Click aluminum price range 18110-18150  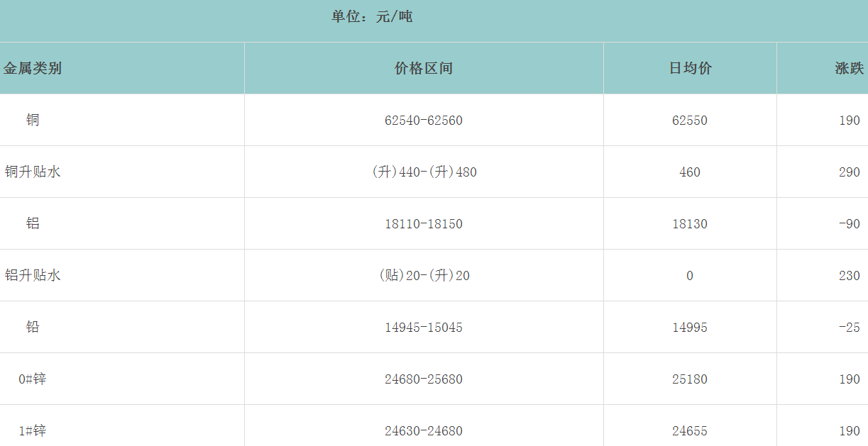click(x=424, y=224)
